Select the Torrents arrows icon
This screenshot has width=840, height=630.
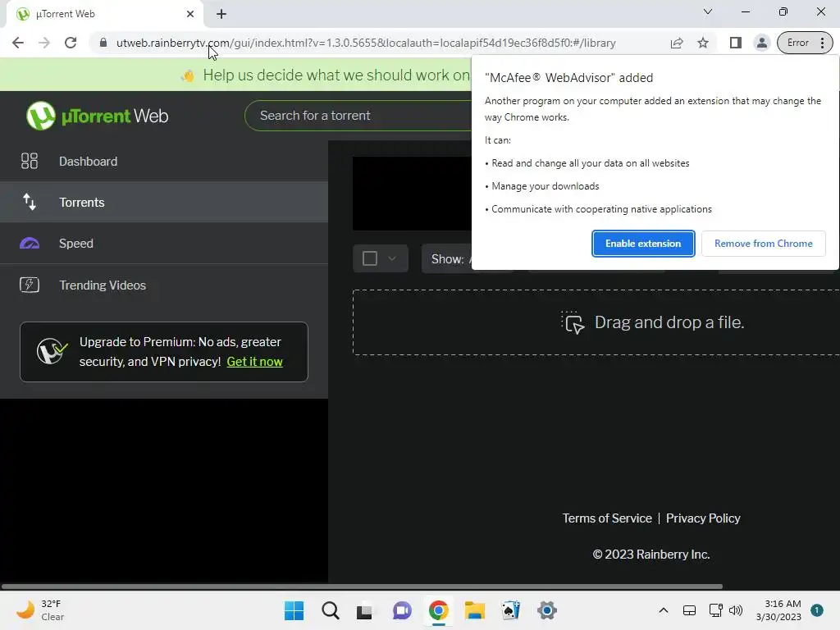[30, 202]
